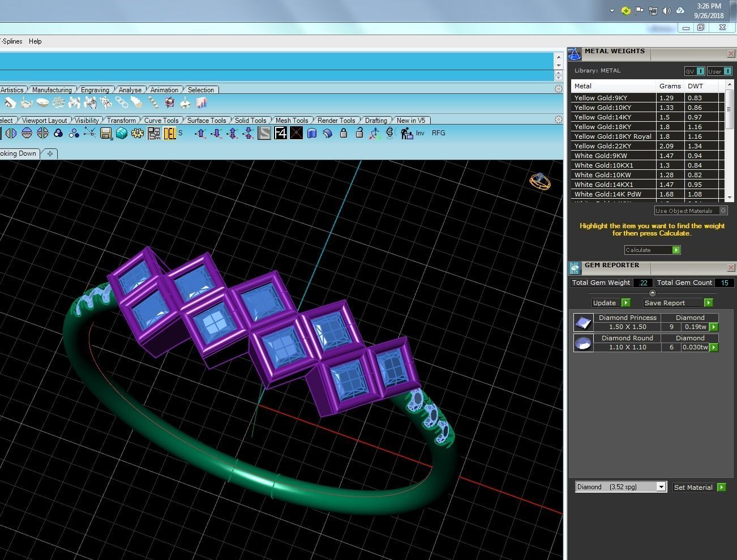
Task: Select the Diamond Round gem thumbnail
Action: tap(583, 343)
